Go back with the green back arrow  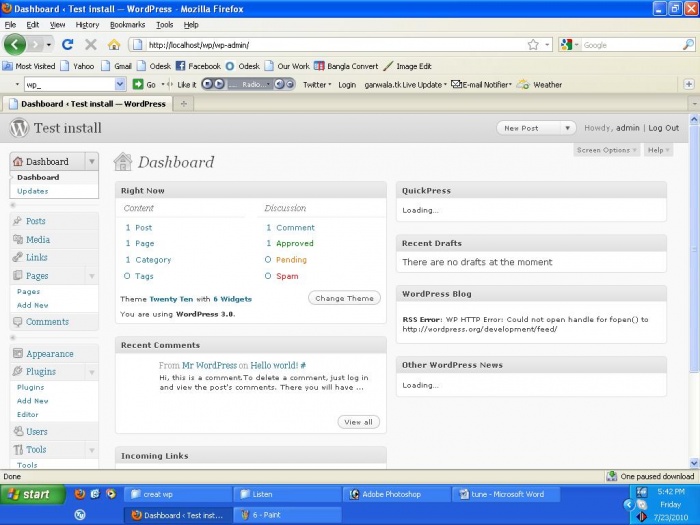pyautogui.click(x=15, y=44)
